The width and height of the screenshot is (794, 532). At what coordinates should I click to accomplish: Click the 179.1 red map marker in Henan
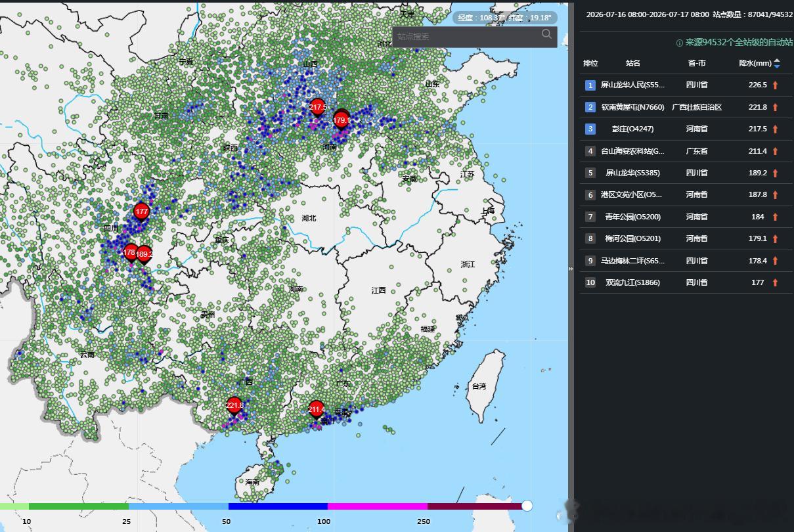(342, 121)
